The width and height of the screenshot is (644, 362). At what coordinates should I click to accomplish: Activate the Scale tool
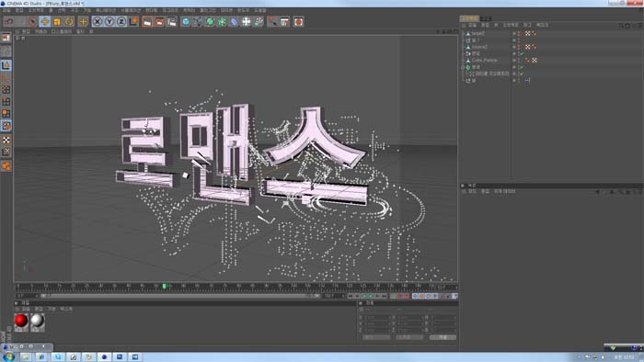(57, 21)
